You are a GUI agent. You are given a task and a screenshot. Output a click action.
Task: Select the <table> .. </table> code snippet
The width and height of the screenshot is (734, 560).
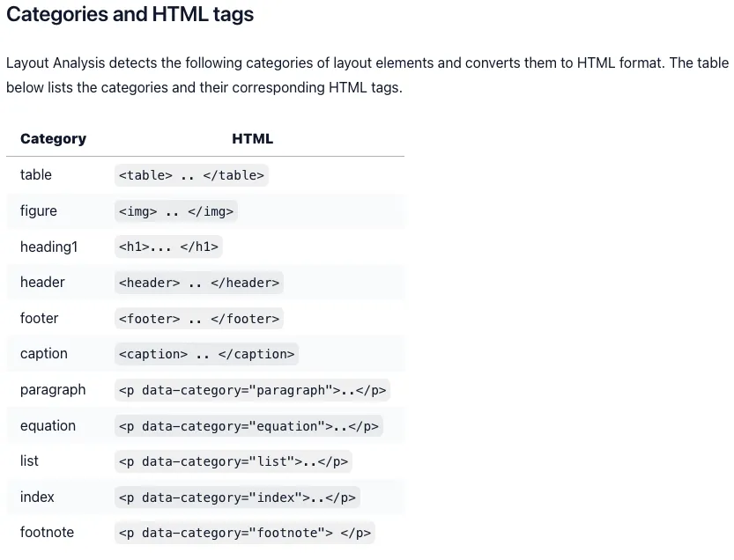point(191,175)
